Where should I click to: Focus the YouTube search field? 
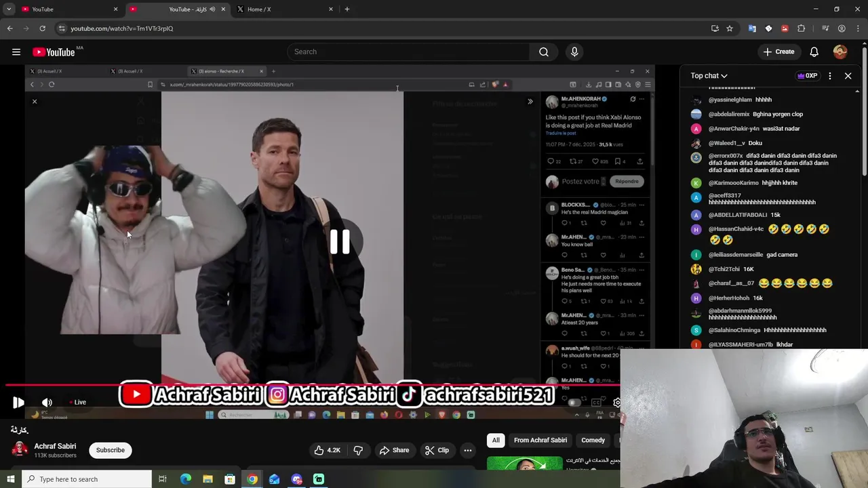pyautogui.click(x=409, y=52)
